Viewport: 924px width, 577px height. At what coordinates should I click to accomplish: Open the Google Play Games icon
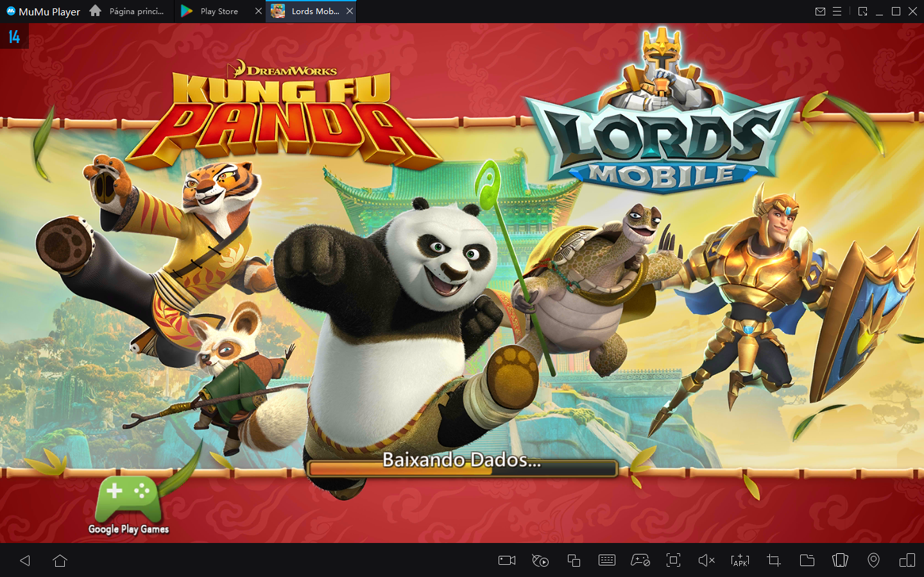(x=128, y=504)
